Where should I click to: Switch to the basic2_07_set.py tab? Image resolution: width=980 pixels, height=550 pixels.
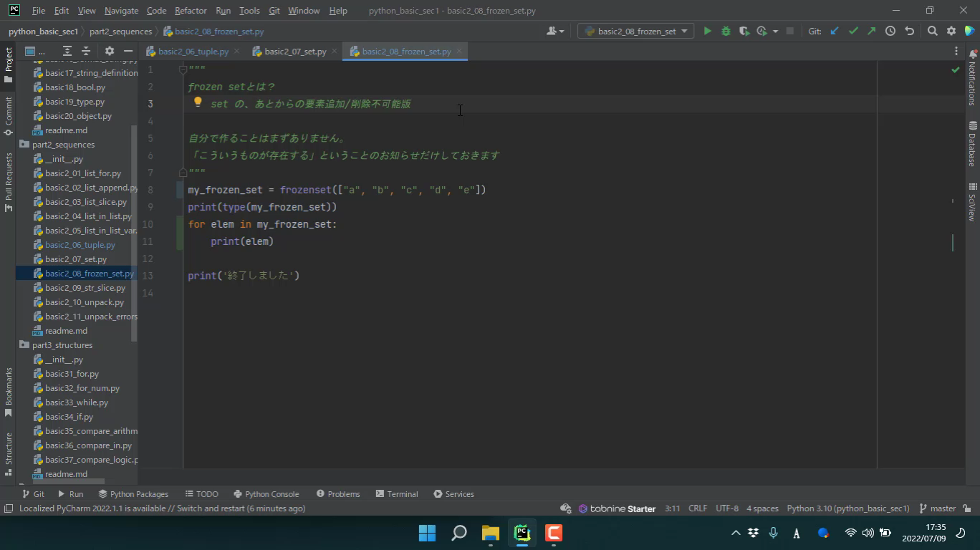coord(294,52)
